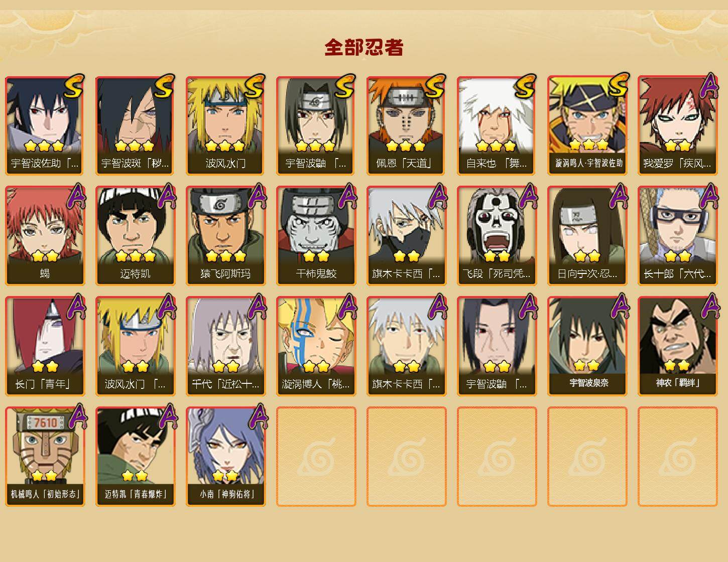Open the 佩恩「天道」 ninja card
This screenshot has height=562, width=728.
tap(406, 125)
